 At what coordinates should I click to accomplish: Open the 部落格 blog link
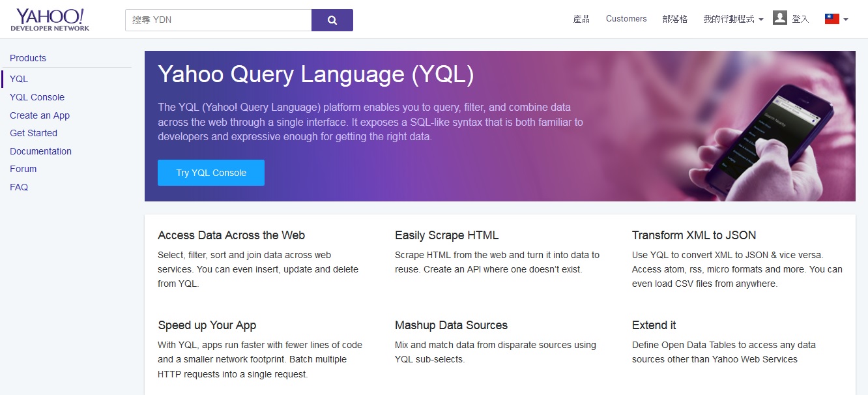[675, 19]
